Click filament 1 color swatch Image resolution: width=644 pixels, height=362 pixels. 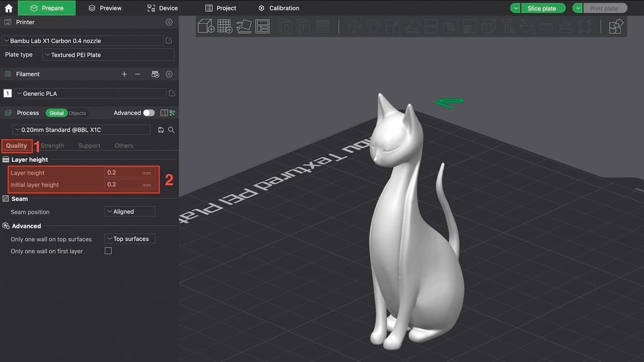[x=8, y=93]
